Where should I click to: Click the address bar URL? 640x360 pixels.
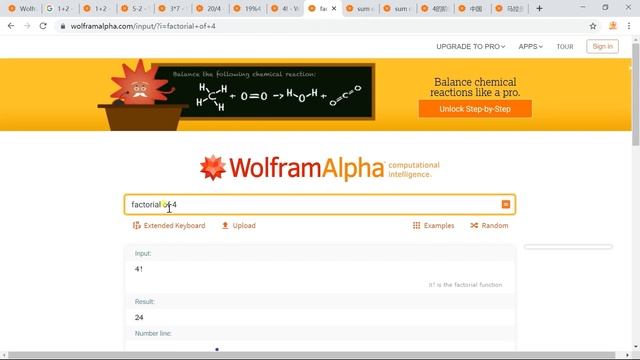pyautogui.click(x=143, y=26)
